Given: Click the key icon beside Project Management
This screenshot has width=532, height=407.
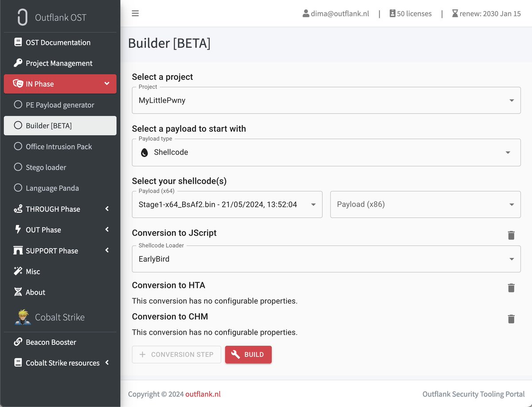Looking at the screenshot, I should [18, 63].
